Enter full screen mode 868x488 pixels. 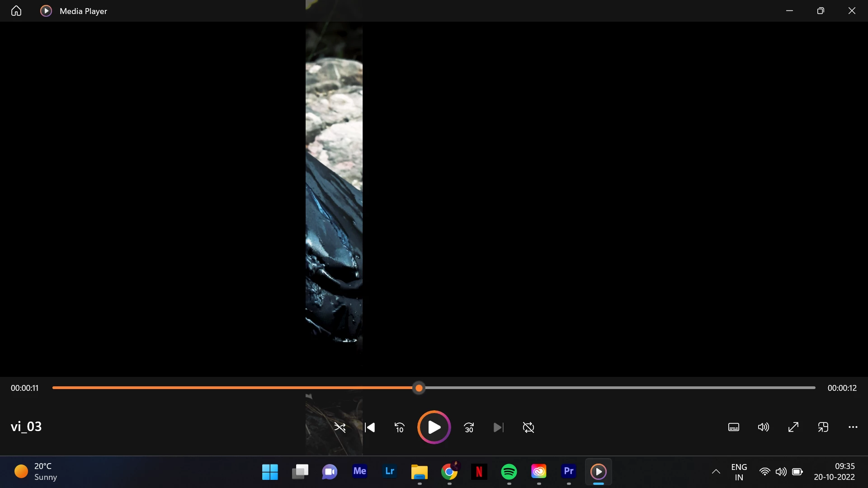coord(793,427)
